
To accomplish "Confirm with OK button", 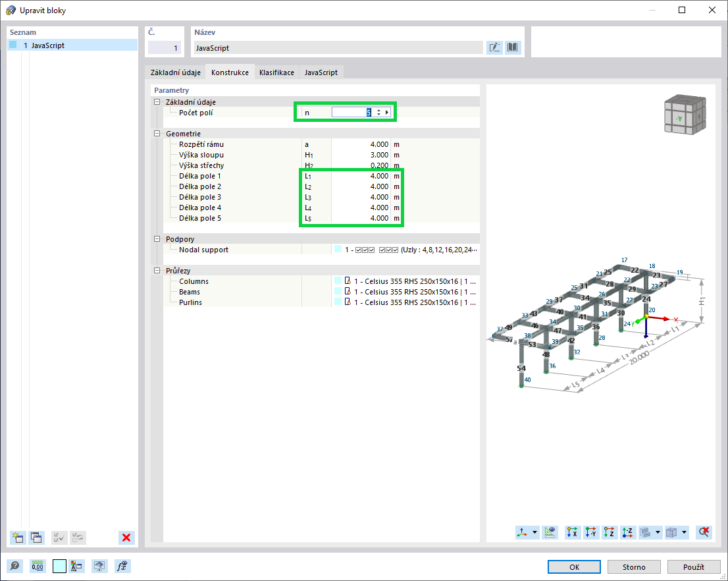I will coord(575,567).
